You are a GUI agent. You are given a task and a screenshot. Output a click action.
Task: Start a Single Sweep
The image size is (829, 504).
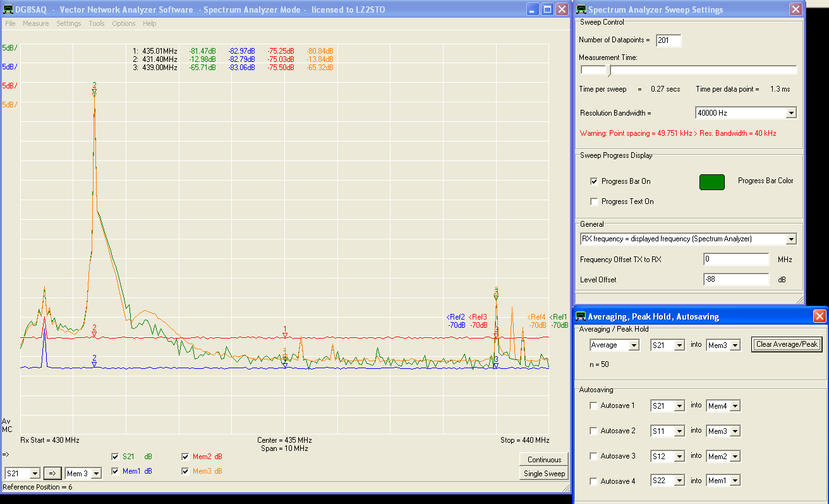tap(544, 474)
